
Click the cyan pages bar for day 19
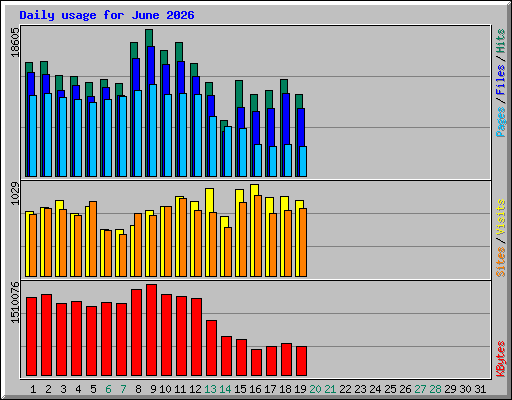(303, 161)
